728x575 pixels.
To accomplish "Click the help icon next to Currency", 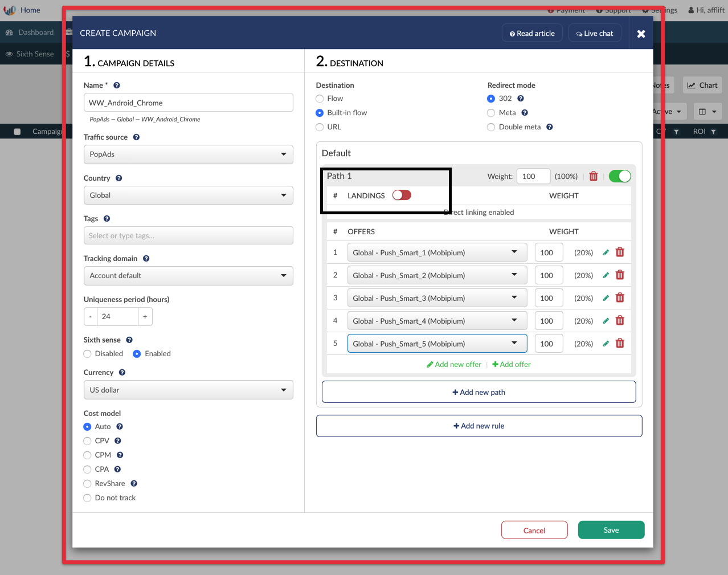I will click(x=122, y=373).
